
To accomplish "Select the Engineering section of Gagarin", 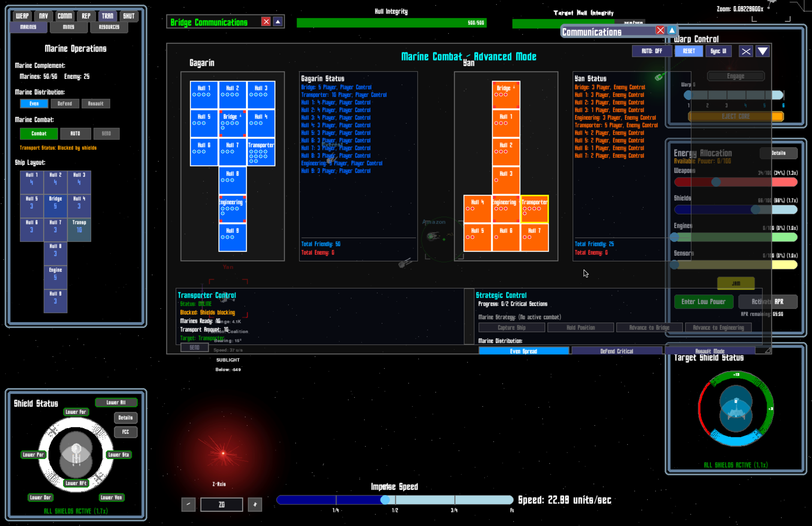I will click(232, 209).
